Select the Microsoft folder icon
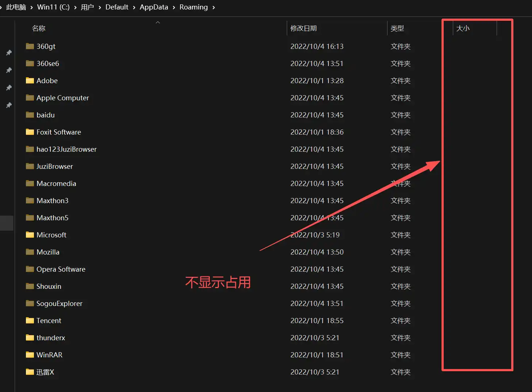The image size is (532, 392). click(30, 235)
